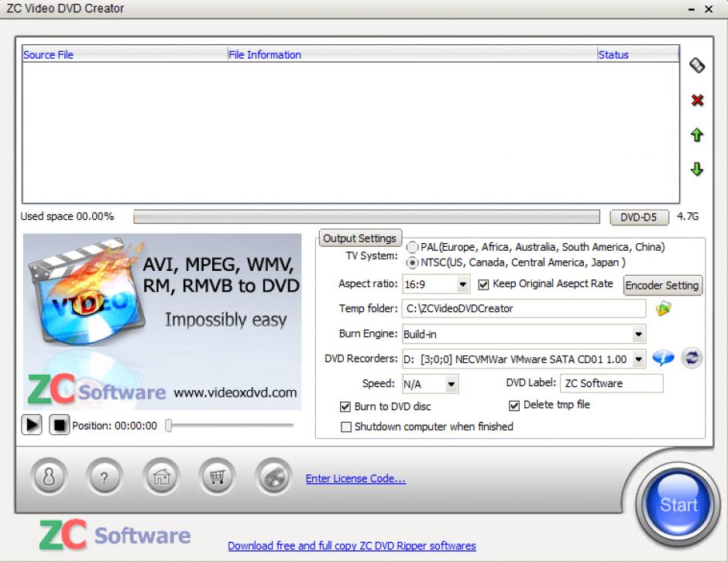
Task: Click the Output Settings tab
Action: click(360, 238)
